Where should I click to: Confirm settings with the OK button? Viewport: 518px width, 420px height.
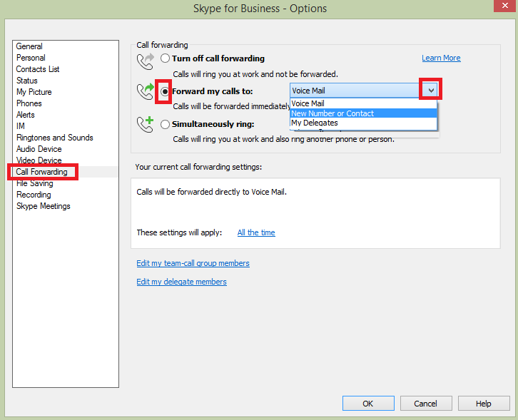(368, 403)
